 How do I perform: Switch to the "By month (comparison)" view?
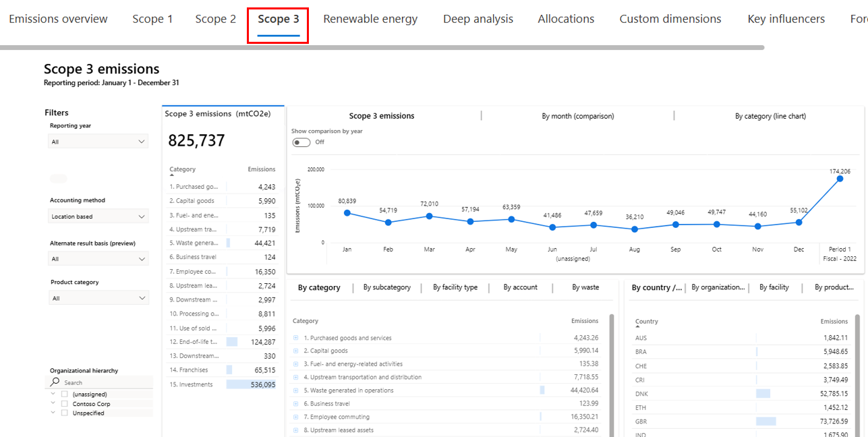[x=577, y=115]
